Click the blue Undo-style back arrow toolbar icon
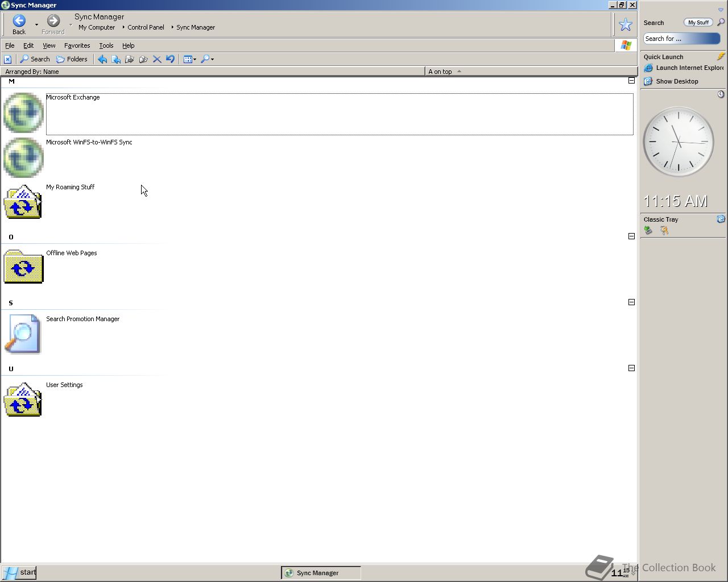The image size is (728, 582). (x=102, y=59)
